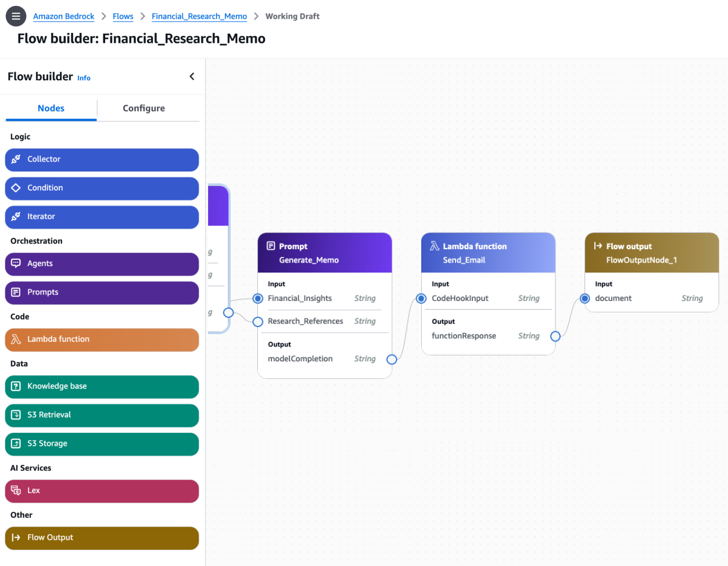Collapse the Flow builder side panel
This screenshot has width=728, height=566.
tap(192, 77)
